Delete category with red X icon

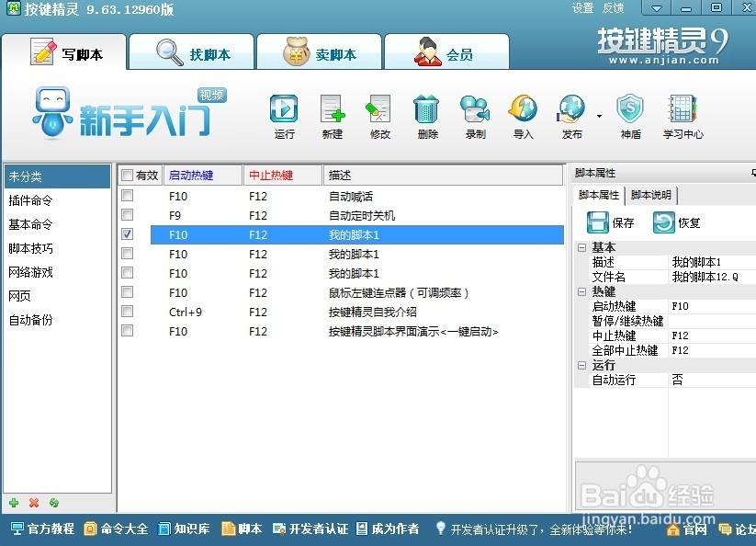34,503
